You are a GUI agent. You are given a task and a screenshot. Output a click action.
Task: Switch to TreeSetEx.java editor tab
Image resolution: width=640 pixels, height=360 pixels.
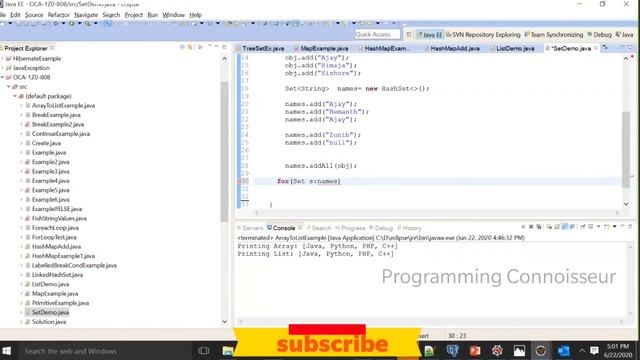pyautogui.click(x=260, y=48)
